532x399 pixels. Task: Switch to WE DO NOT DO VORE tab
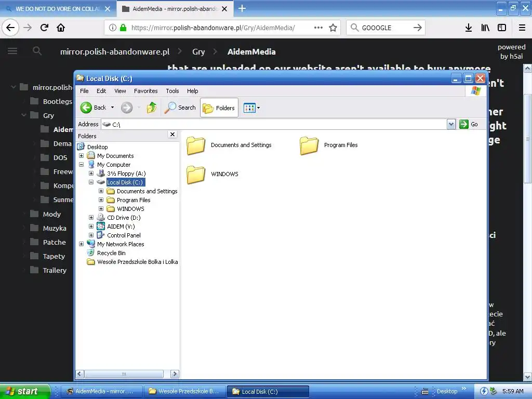point(58,9)
